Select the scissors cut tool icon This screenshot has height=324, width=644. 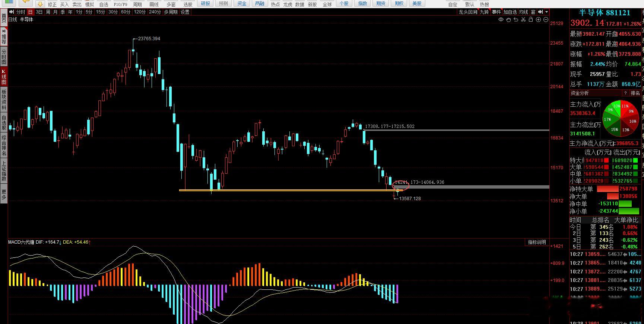point(523,20)
